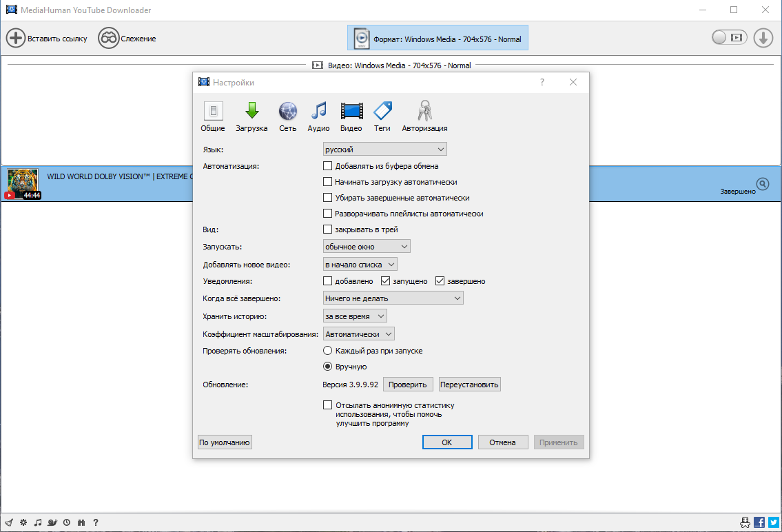The image size is (782, 532).
Task: Click the По умолчанию button
Action: click(x=225, y=442)
